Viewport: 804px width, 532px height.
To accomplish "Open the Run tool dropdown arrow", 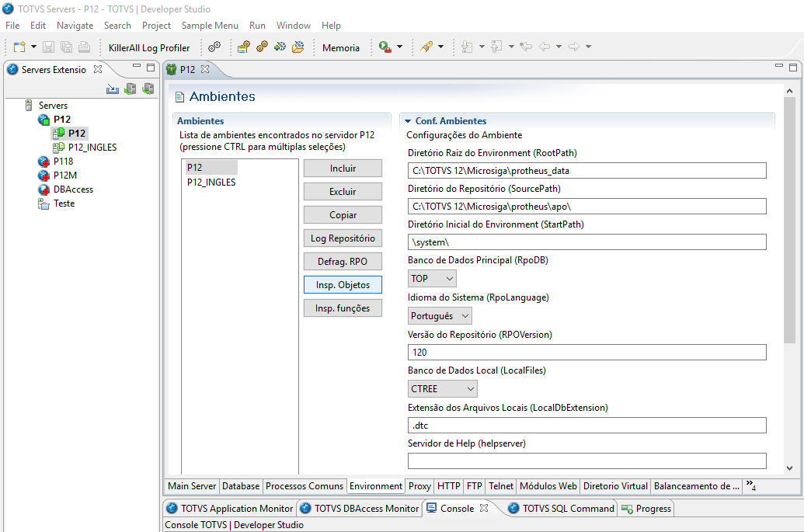I will (399, 47).
